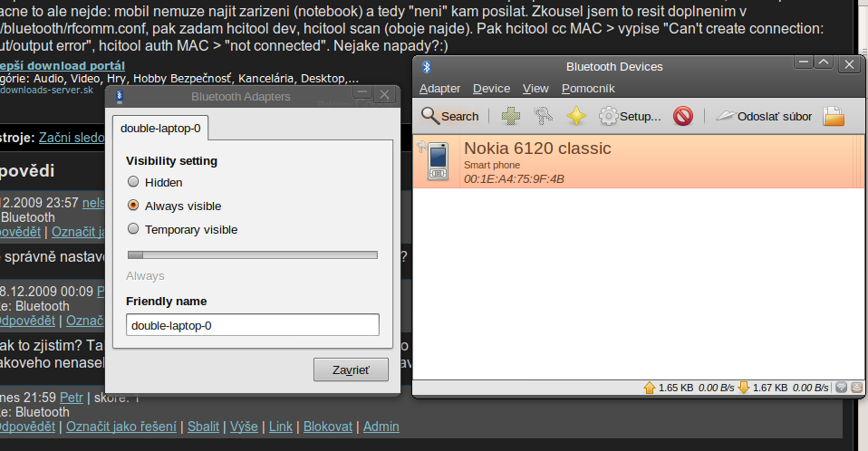The image size is (868, 451).
Task: Click the yellow star Trust icon
Action: (x=576, y=116)
